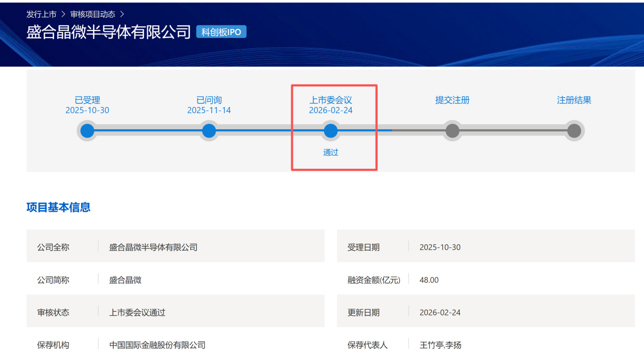Click the 提交注册 gray stage circle
The image size is (644, 357).
point(452,130)
